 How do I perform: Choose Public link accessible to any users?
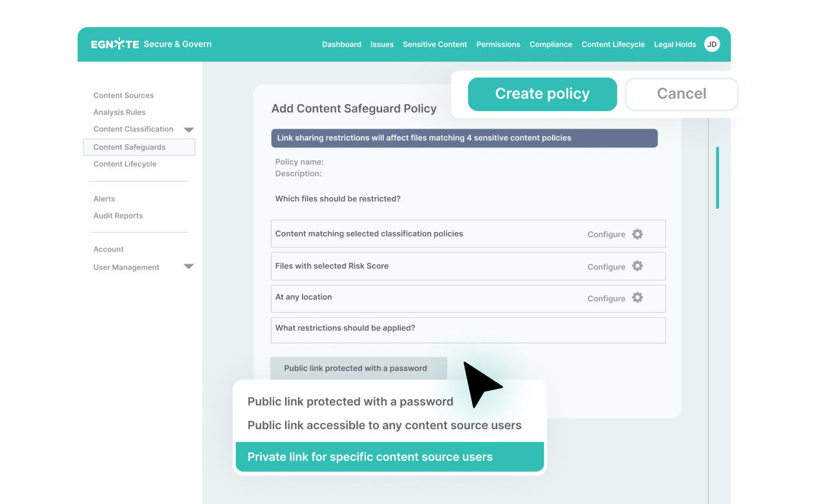[x=384, y=425]
